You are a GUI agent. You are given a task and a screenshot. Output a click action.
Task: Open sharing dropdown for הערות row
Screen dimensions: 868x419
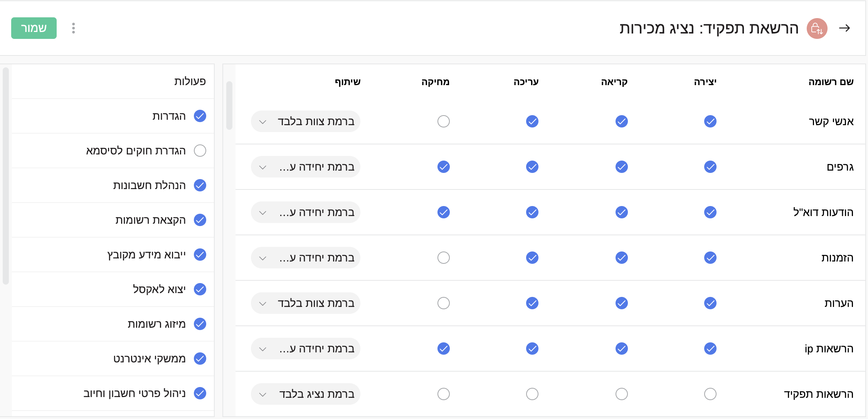[x=305, y=303]
